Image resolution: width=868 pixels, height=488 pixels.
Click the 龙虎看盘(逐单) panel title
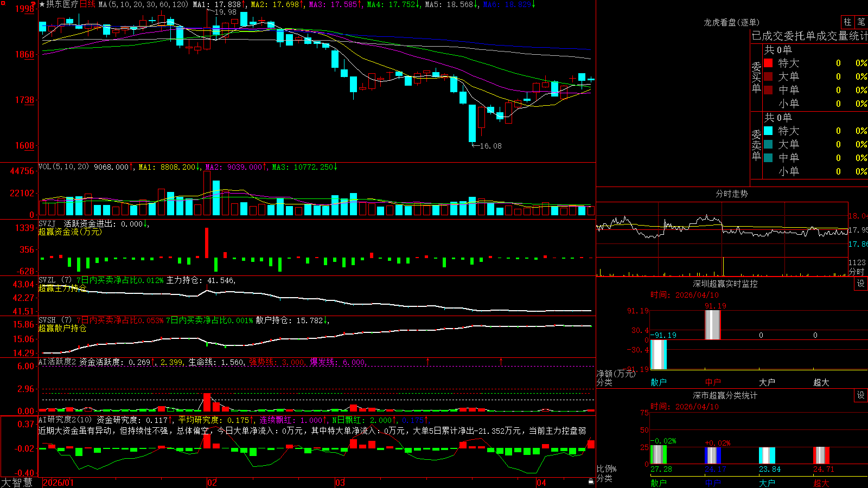pos(731,22)
